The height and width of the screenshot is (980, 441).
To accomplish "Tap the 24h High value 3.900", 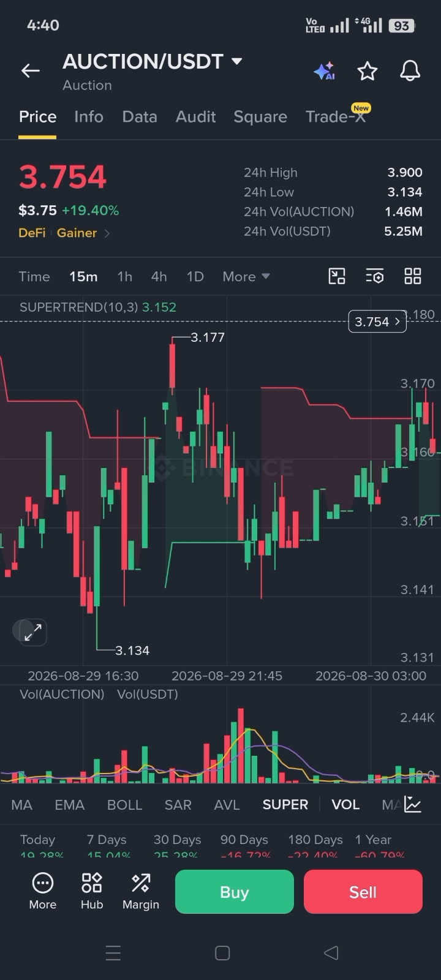I will click(405, 173).
